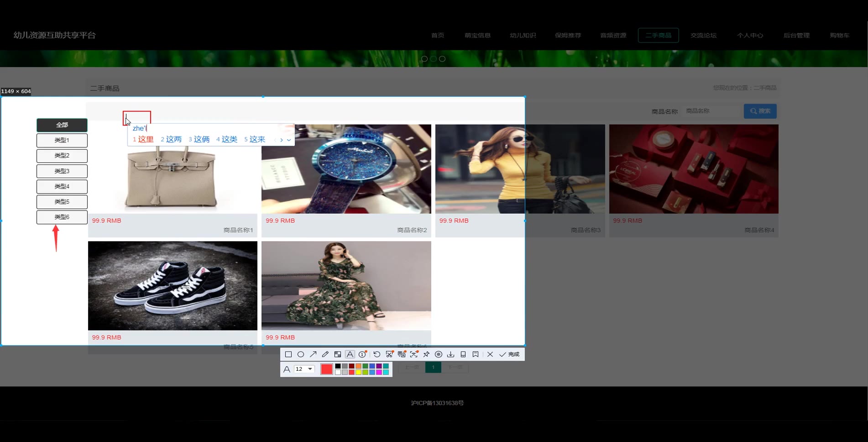This screenshot has height=442, width=868.
Task: Select the ellipse annotation tool
Action: click(301, 354)
